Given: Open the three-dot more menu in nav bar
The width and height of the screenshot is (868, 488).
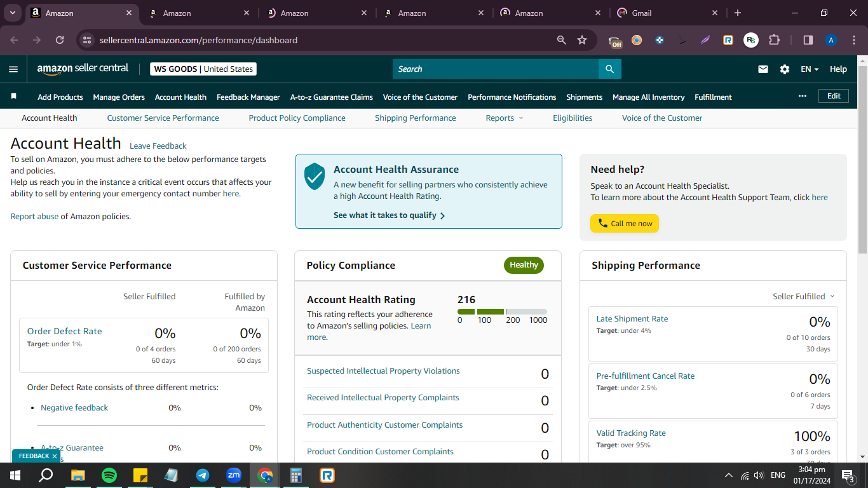Looking at the screenshot, I should (803, 96).
